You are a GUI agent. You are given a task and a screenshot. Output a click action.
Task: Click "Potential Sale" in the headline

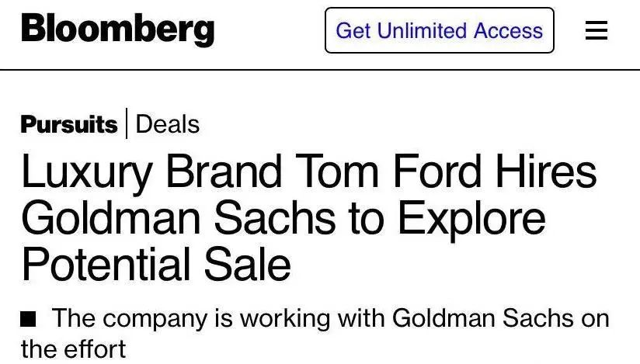click(x=156, y=265)
